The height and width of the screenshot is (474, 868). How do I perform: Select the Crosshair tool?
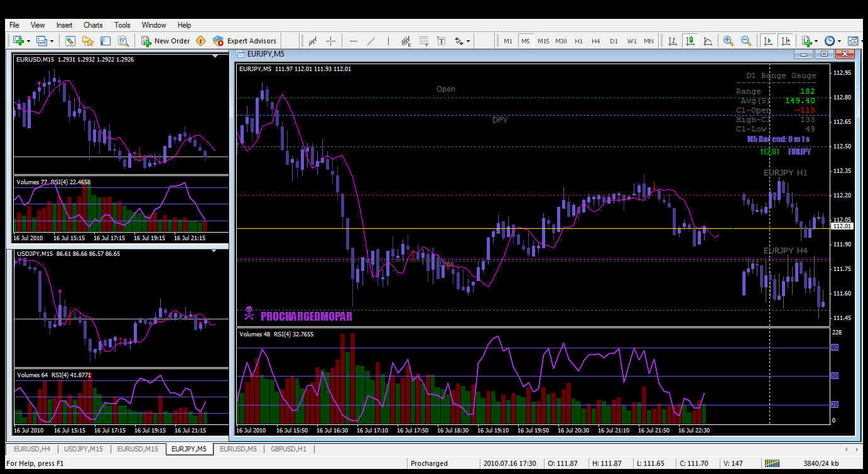[331, 41]
